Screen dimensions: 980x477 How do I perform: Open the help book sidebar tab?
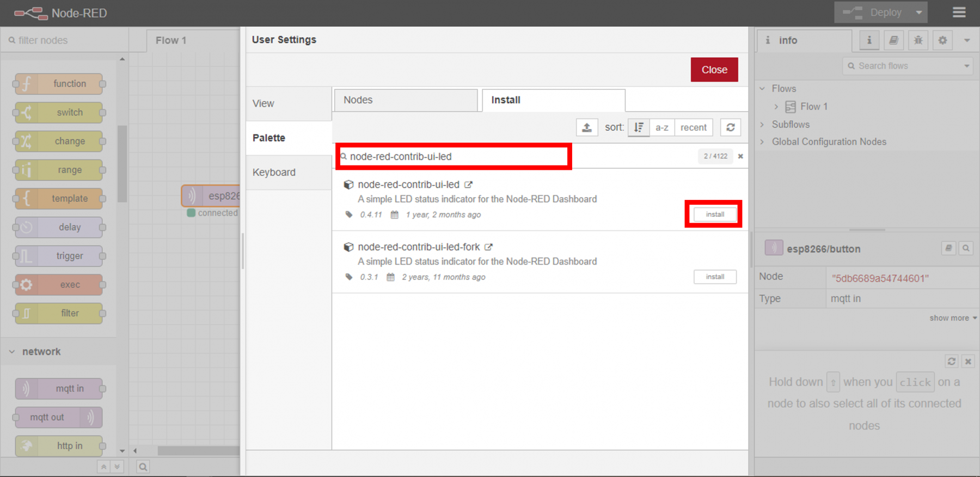[893, 40]
